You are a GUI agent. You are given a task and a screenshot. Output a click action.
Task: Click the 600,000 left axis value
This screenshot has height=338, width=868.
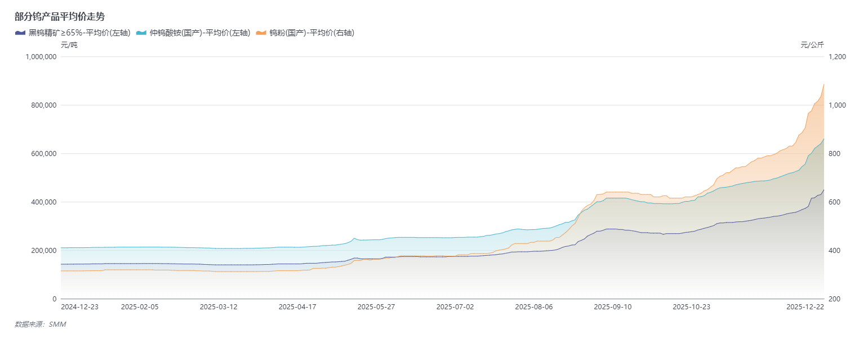pos(44,154)
